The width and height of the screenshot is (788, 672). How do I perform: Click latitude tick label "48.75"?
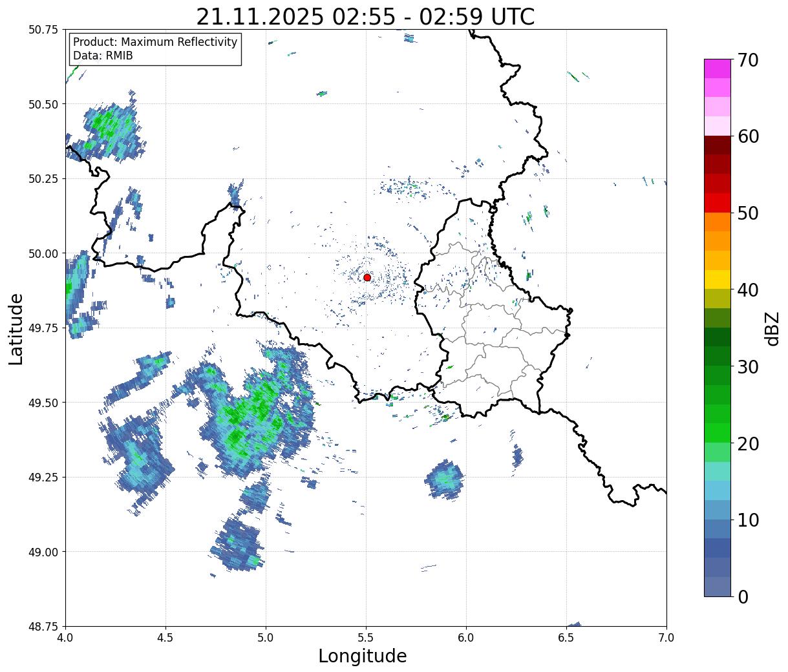pyautogui.click(x=43, y=626)
